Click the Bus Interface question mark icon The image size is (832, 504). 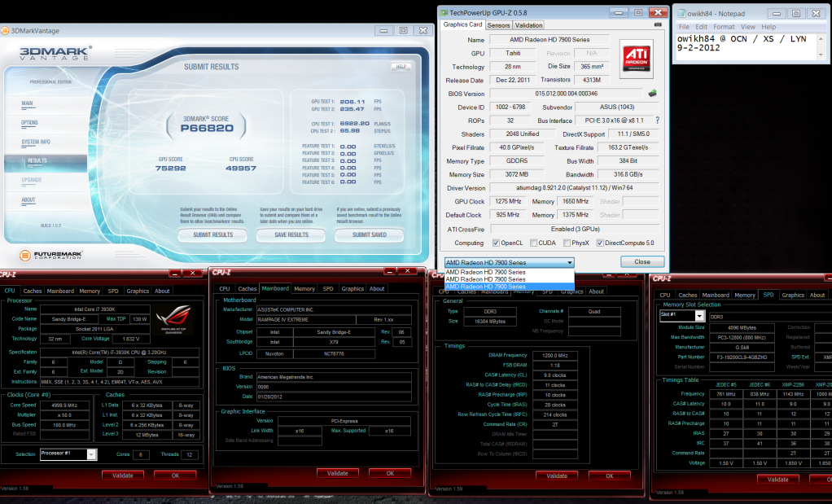[x=658, y=121]
